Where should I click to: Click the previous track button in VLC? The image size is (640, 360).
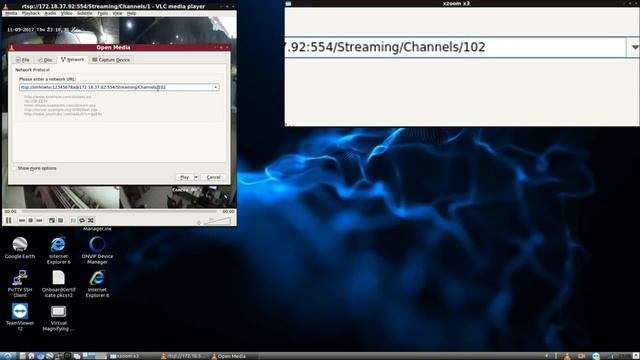[22, 220]
